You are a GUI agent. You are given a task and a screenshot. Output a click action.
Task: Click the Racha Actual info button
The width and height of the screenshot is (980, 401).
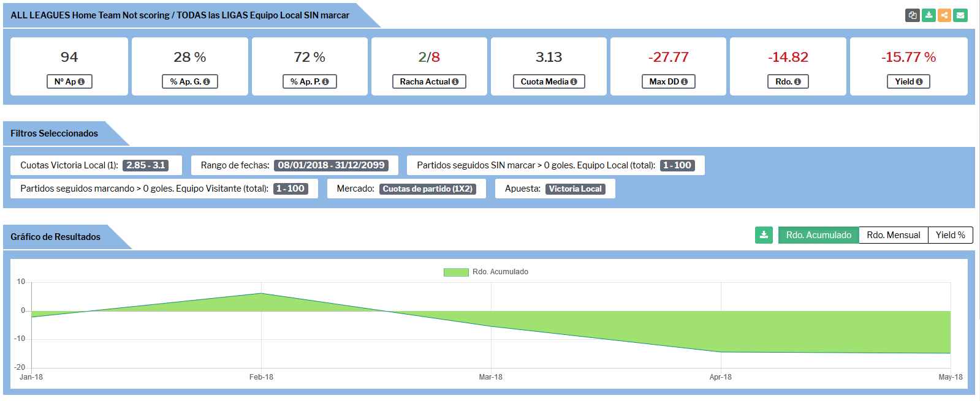pyautogui.click(x=429, y=81)
